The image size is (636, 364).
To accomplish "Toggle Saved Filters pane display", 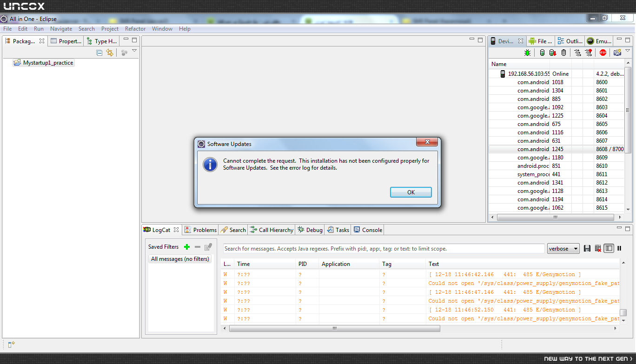I will pos(609,249).
